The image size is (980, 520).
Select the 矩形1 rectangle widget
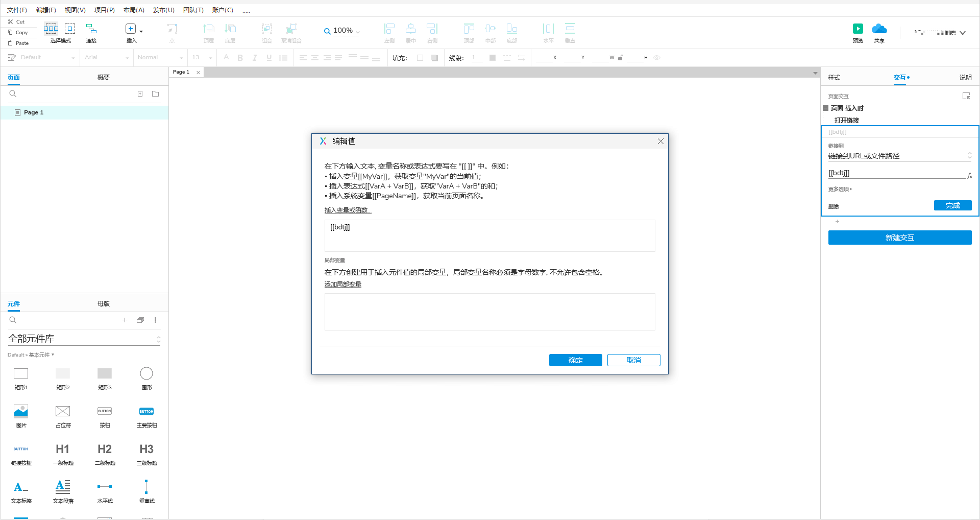(21, 379)
